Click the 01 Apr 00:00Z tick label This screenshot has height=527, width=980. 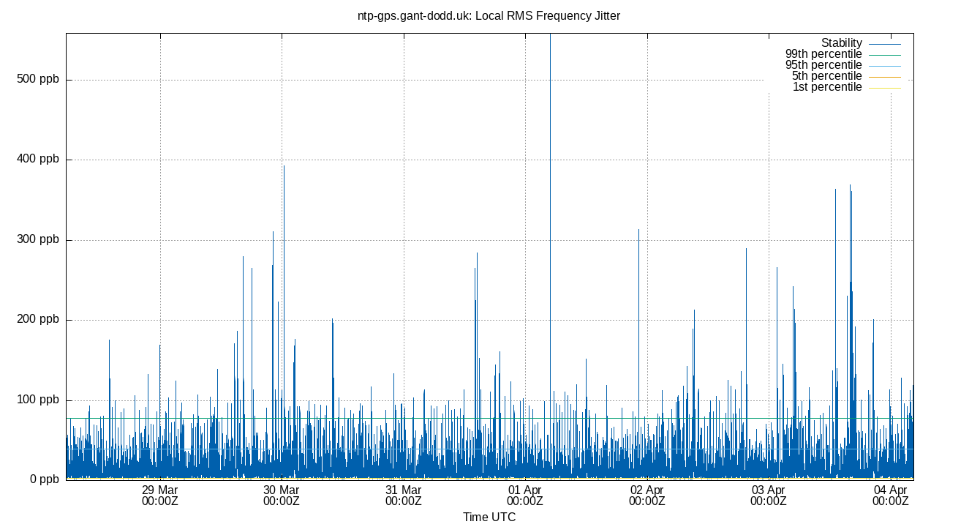[525, 496]
